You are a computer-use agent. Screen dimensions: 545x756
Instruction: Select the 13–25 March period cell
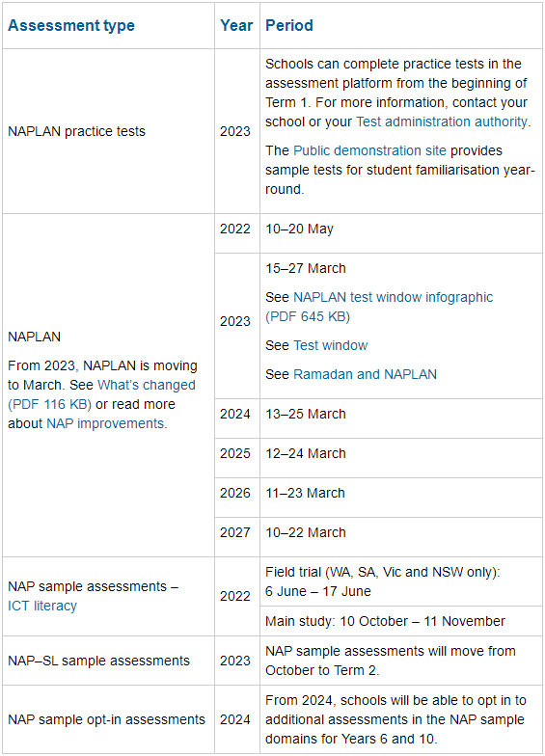click(x=401, y=418)
